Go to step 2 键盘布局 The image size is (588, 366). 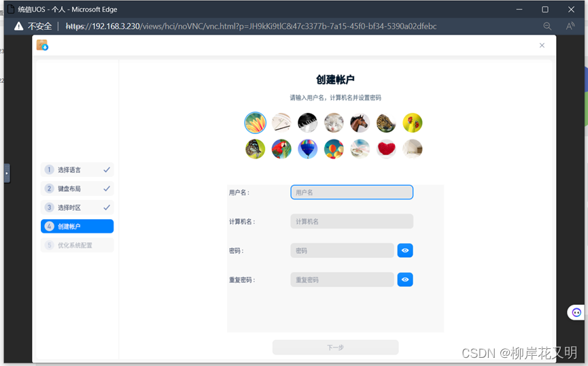pyautogui.click(x=77, y=188)
